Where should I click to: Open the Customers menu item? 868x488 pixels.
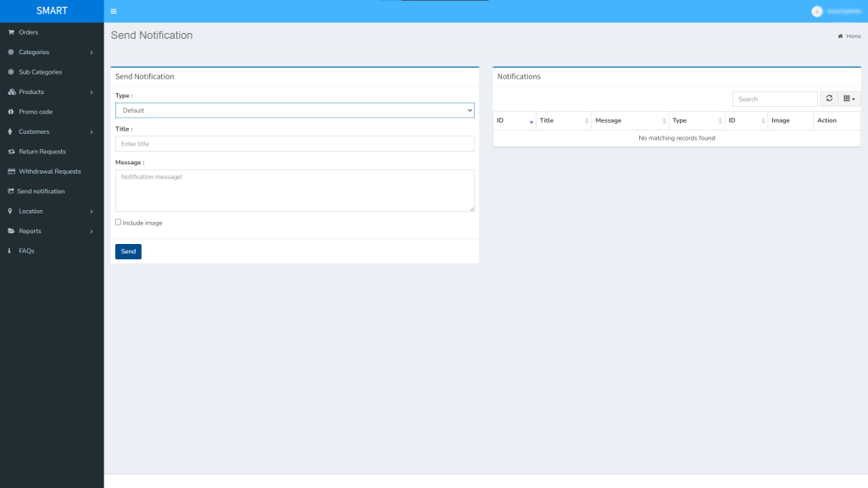(34, 131)
